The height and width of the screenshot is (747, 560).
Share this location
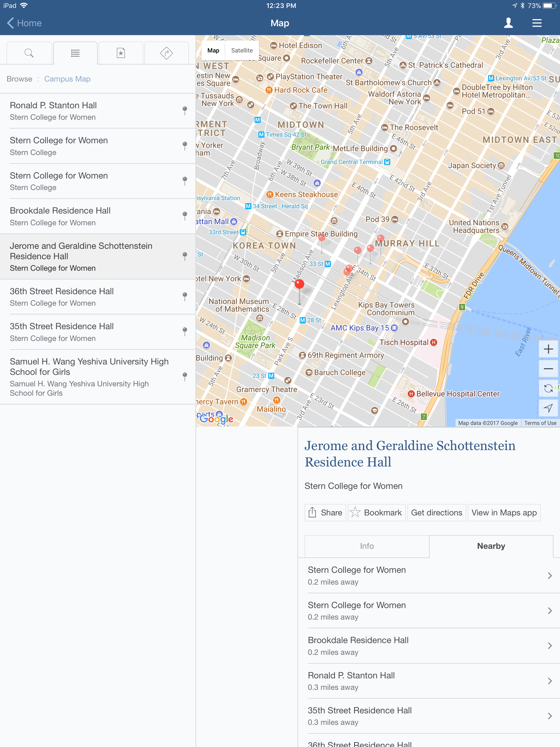tap(325, 513)
